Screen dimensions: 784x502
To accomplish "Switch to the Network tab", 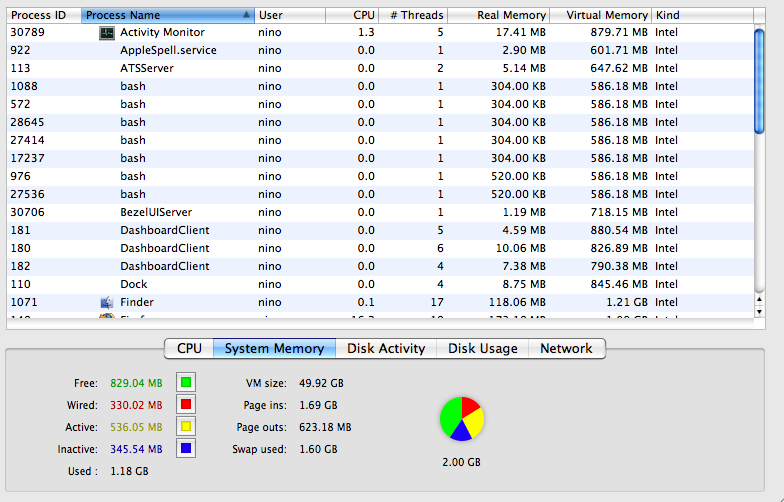I will pos(566,348).
